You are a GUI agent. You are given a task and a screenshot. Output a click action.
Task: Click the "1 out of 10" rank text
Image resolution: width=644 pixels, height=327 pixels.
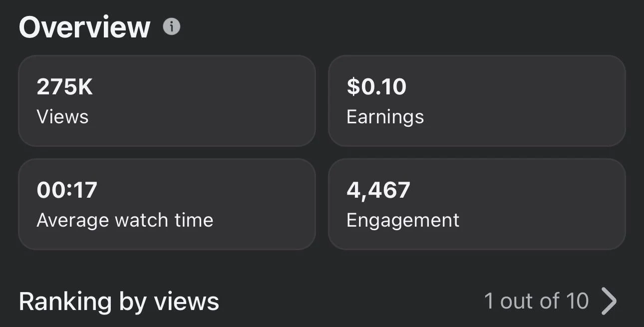[x=536, y=301]
